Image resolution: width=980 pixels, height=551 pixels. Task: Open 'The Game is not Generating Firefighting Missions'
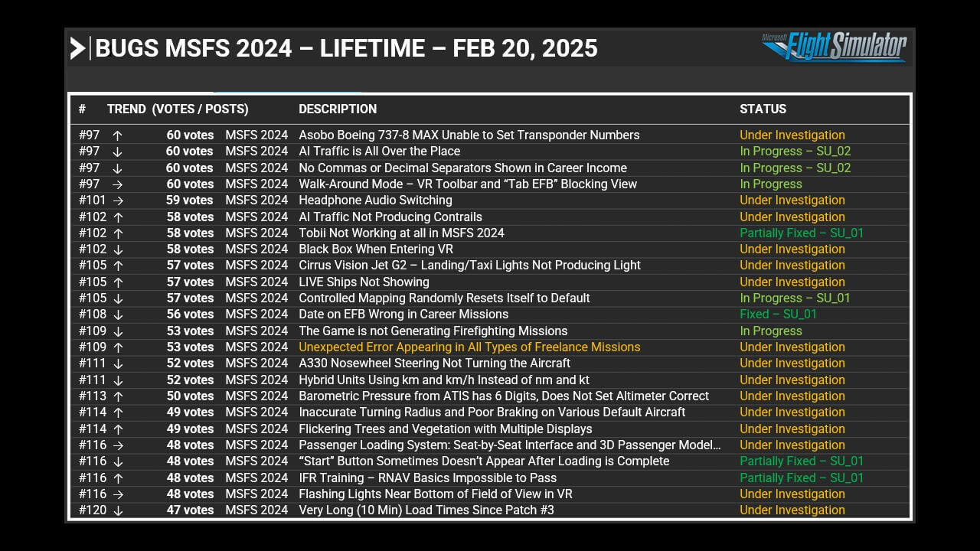point(433,331)
